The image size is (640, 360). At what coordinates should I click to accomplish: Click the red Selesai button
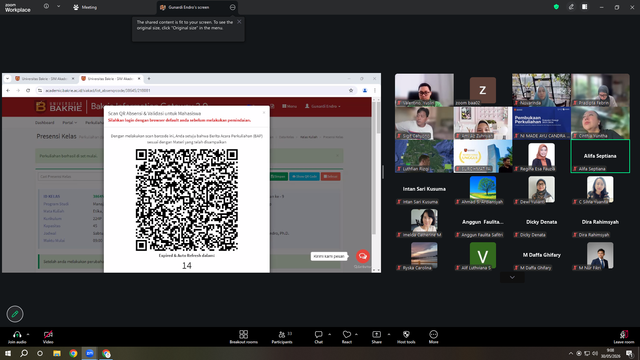(331, 176)
